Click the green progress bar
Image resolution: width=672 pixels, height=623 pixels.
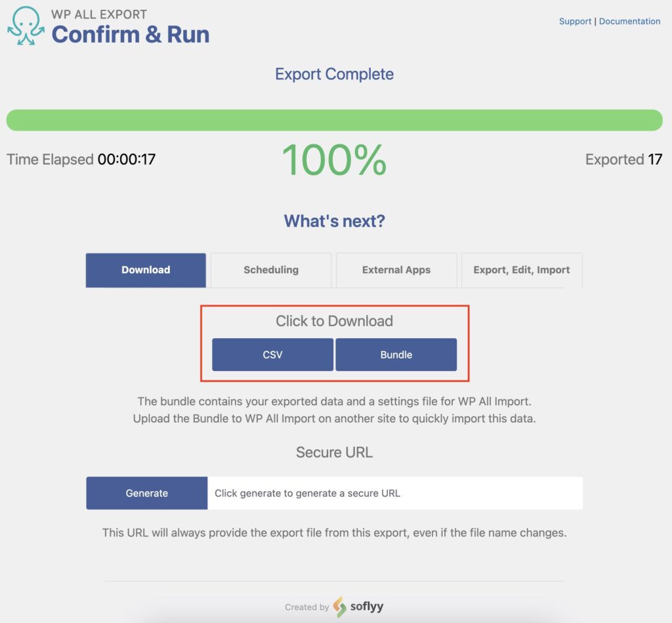coord(335,121)
